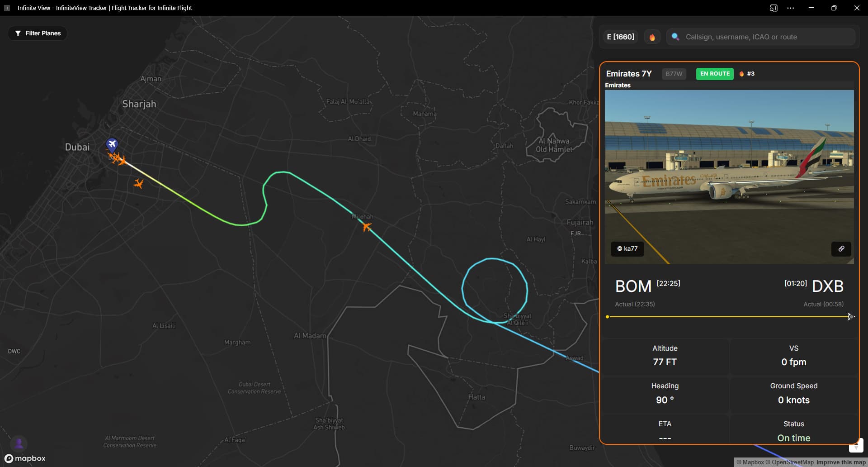Click the VS 0 fpm value
This screenshot has width=868, height=467.
point(793,362)
